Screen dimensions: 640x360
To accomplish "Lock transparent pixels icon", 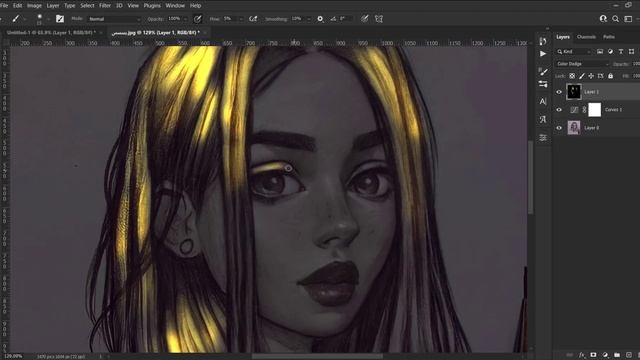I will [x=572, y=76].
